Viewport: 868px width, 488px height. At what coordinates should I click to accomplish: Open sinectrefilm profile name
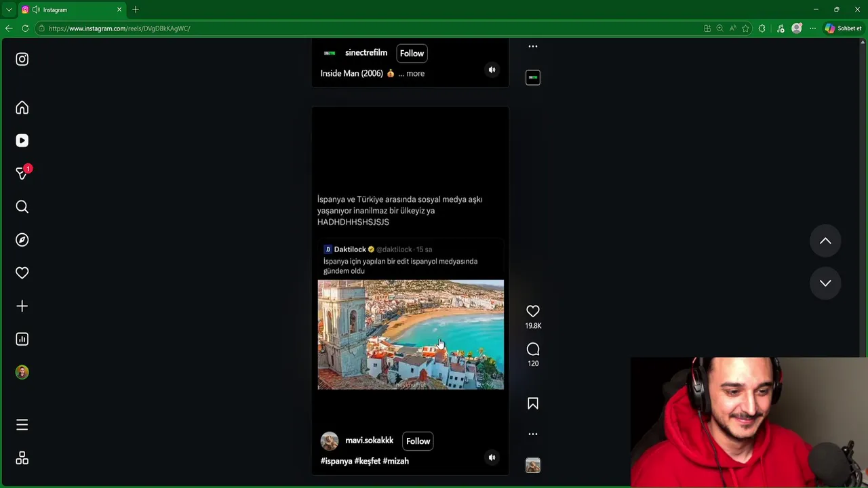coord(366,53)
